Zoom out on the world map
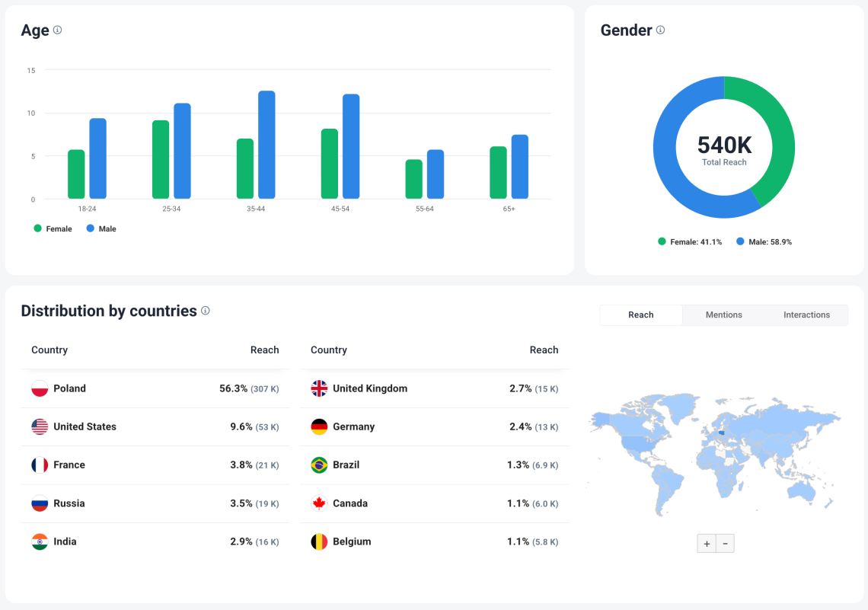 click(x=725, y=544)
